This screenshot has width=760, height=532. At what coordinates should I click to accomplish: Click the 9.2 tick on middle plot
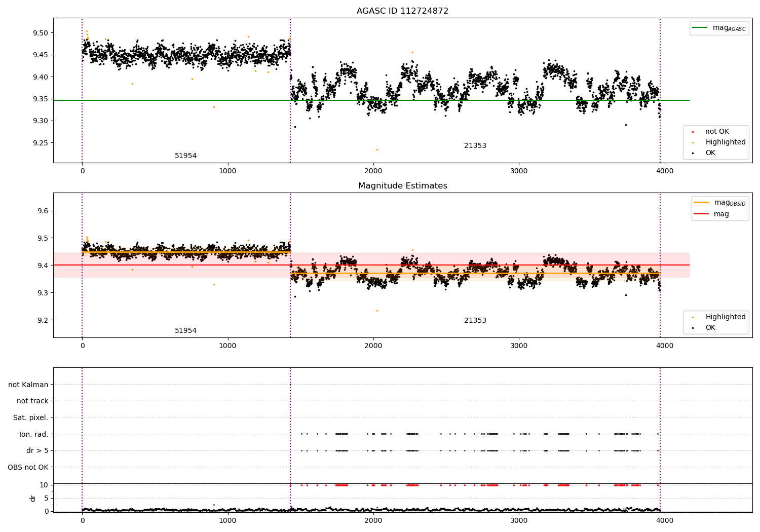43,321
